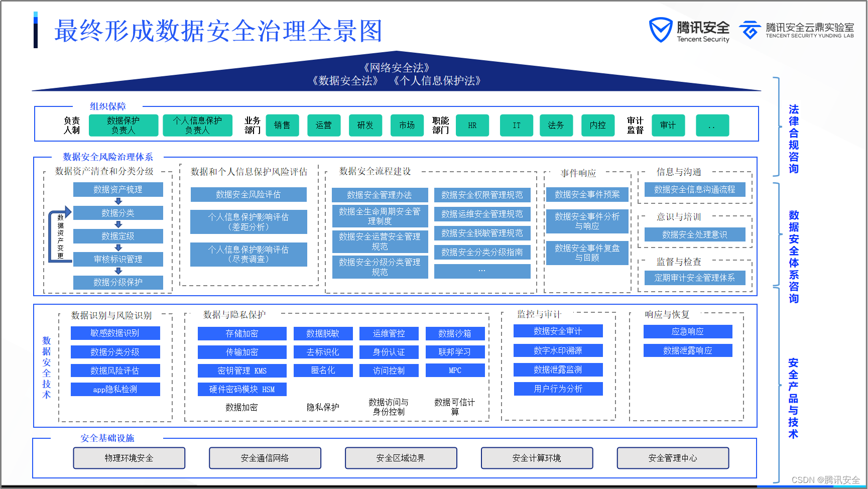Image resolution: width=868 pixels, height=489 pixels.
Task: Click 运维管控 box
Action: (x=389, y=333)
